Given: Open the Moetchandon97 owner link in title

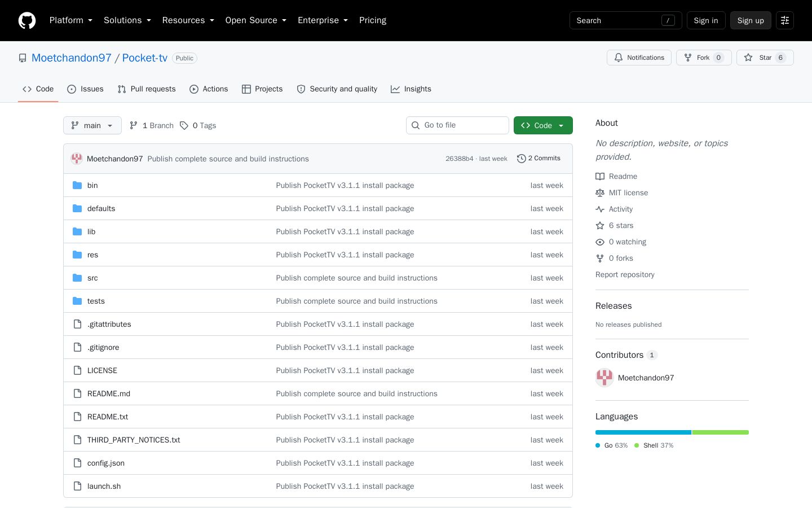Looking at the screenshot, I should [72, 58].
